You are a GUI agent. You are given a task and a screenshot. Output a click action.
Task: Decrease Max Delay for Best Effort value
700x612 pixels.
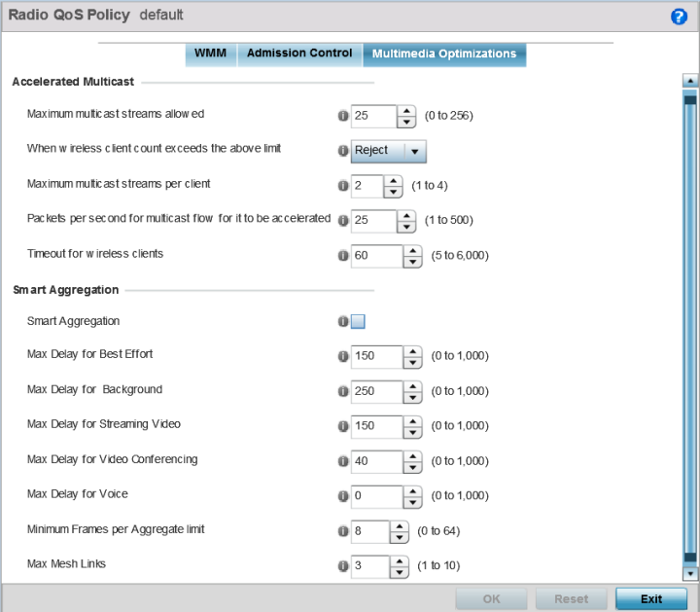tap(412, 362)
